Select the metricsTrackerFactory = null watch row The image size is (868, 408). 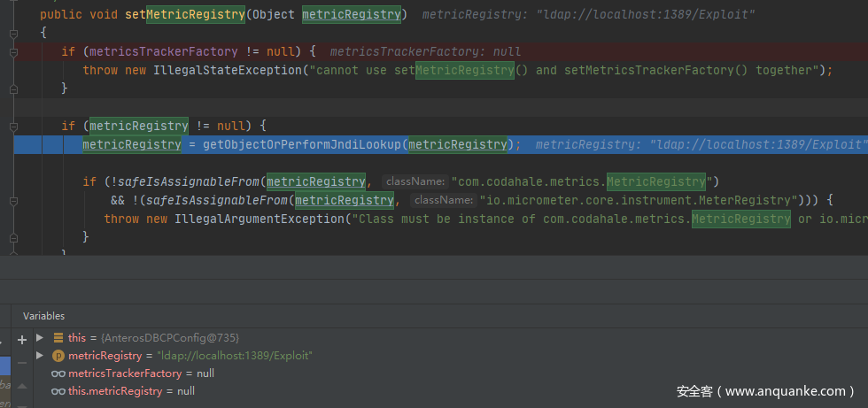click(141, 373)
